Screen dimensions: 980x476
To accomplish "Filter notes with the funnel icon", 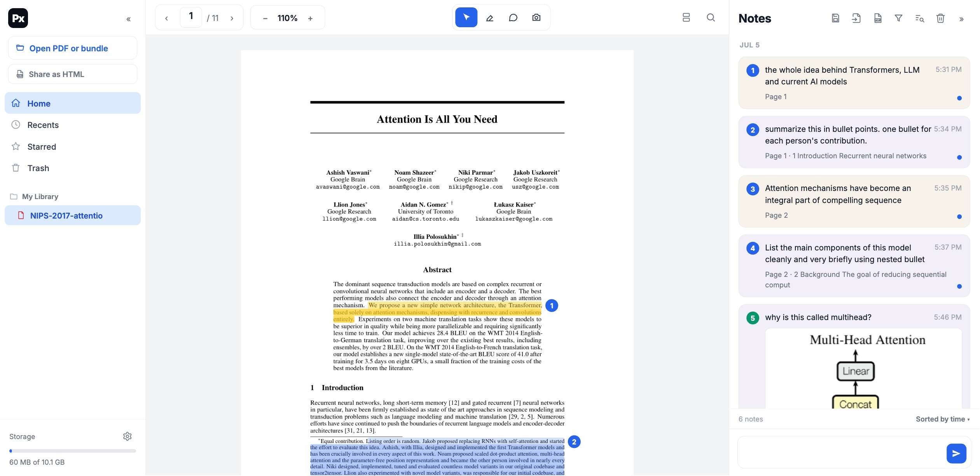I will pyautogui.click(x=898, y=18).
